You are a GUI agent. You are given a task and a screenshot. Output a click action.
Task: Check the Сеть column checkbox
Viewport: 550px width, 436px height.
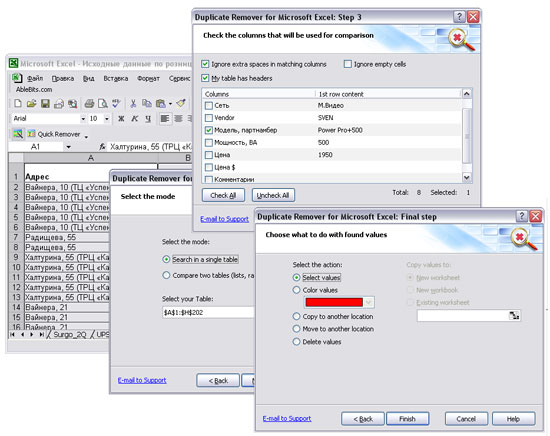click(x=209, y=106)
